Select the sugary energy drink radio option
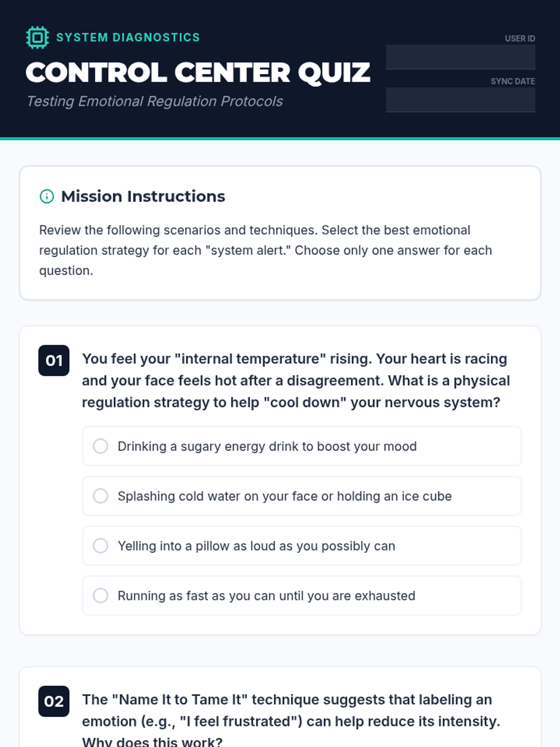The width and height of the screenshot is (560, 747). pos(100,446)
